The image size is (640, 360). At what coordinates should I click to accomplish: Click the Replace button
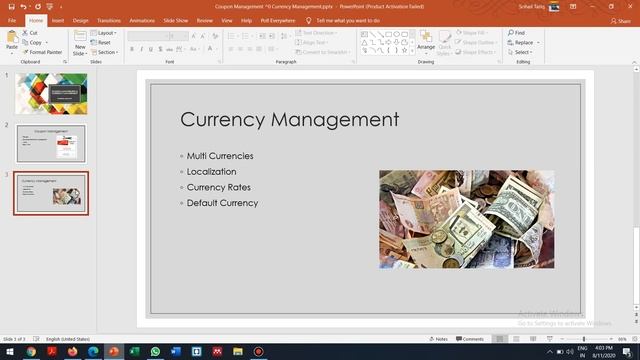click(x=520, y=42)
